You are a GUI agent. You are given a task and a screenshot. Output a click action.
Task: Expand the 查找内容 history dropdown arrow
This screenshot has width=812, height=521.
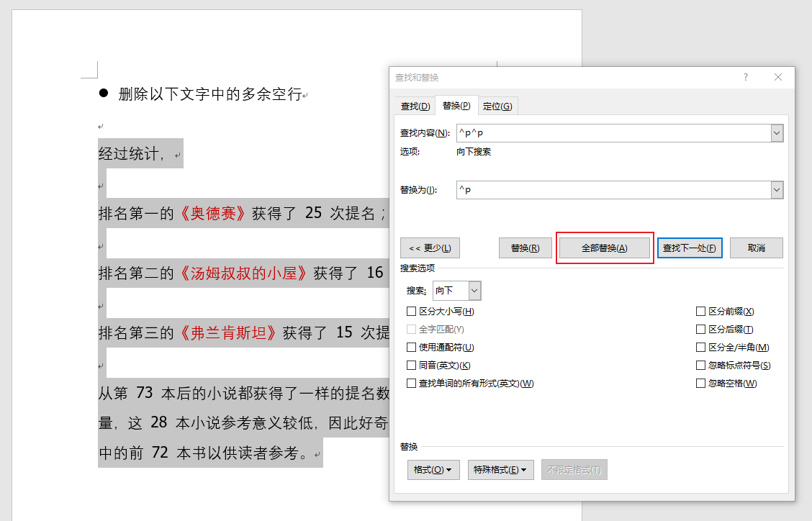tap(777, 133)
